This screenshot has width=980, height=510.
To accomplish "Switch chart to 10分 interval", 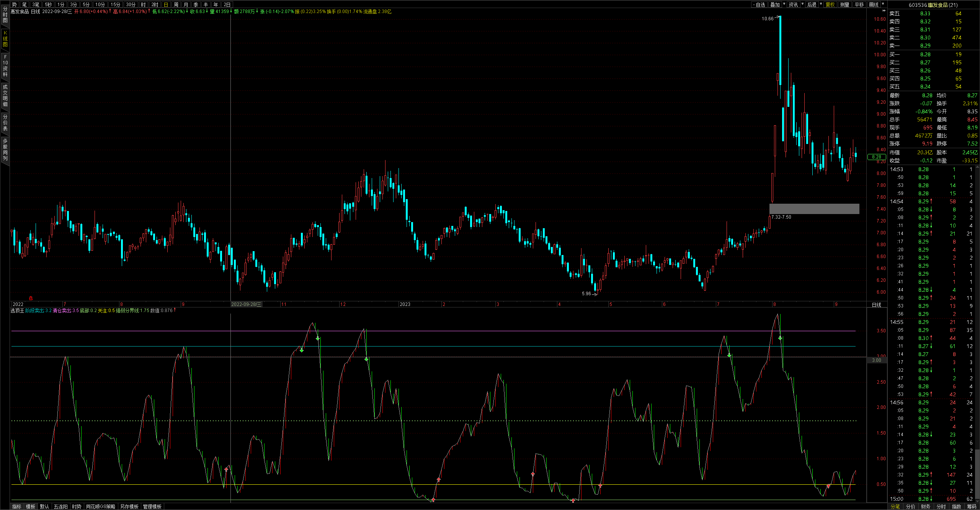I will click(100, 5).
